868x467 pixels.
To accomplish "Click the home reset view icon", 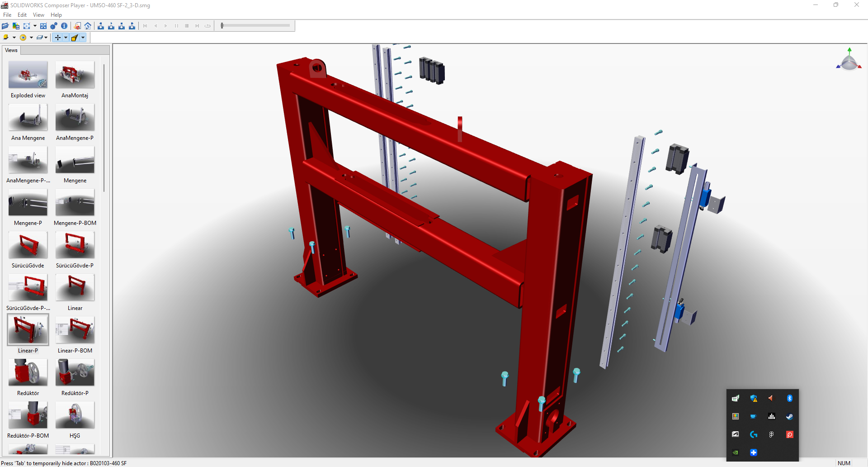I will point(88,26).
